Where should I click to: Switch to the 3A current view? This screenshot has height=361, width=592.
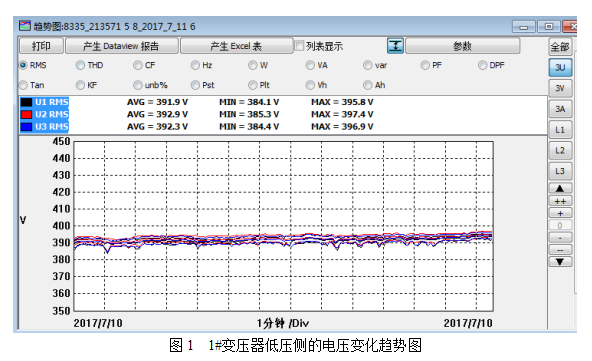coord(560,109)
